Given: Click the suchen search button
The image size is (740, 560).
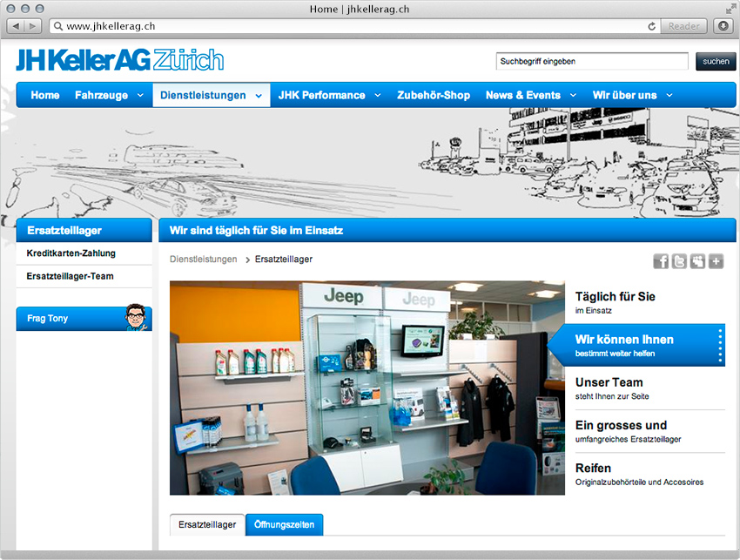Looking at the screenshot, I should point(716,61).
